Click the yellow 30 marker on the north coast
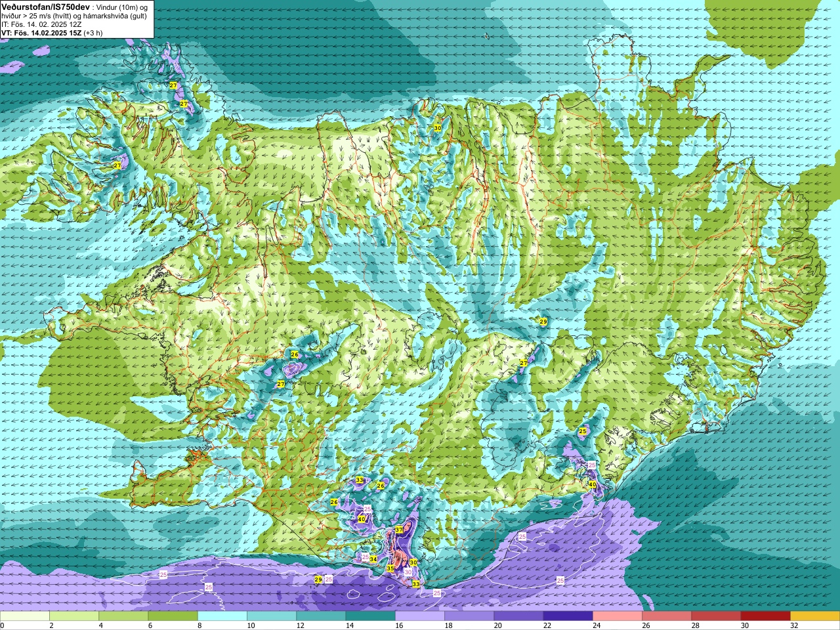The height and width of the screenshot is (630, 840). 438,128
